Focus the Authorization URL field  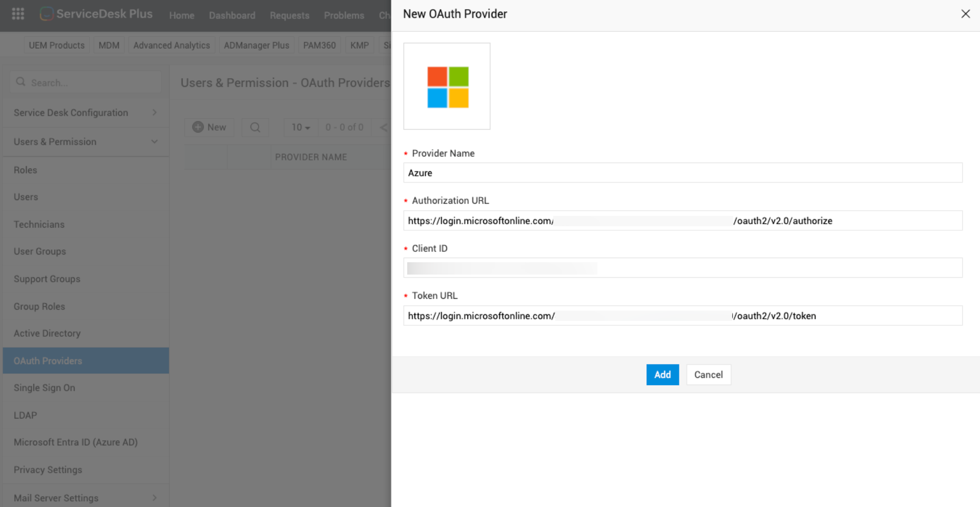(683, 221)
